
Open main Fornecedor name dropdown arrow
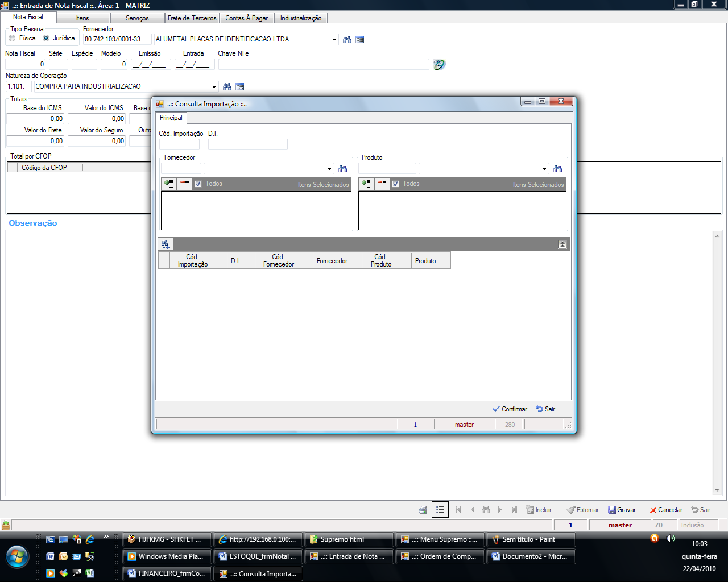click(334, 40)
